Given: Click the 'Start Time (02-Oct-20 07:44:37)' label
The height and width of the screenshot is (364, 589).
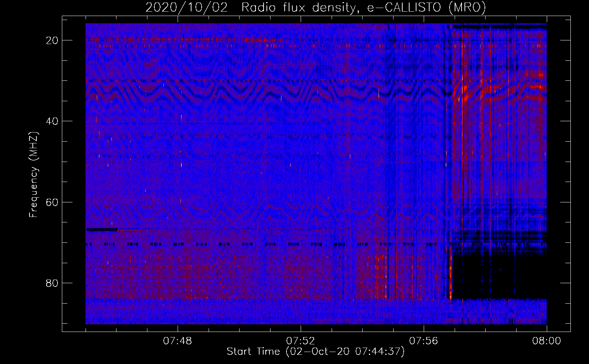Looking at the screenshot, I should [x=316, y=352].
